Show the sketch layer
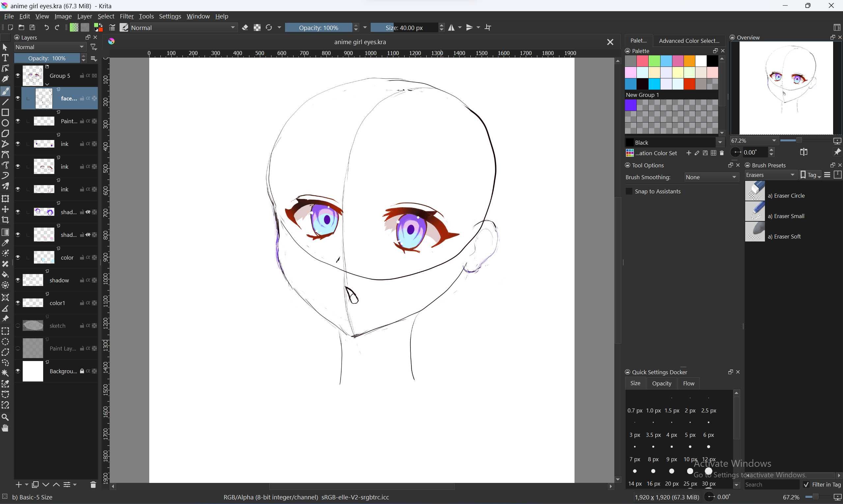Viewport: 843px width, 504px height. coord(18,325)
